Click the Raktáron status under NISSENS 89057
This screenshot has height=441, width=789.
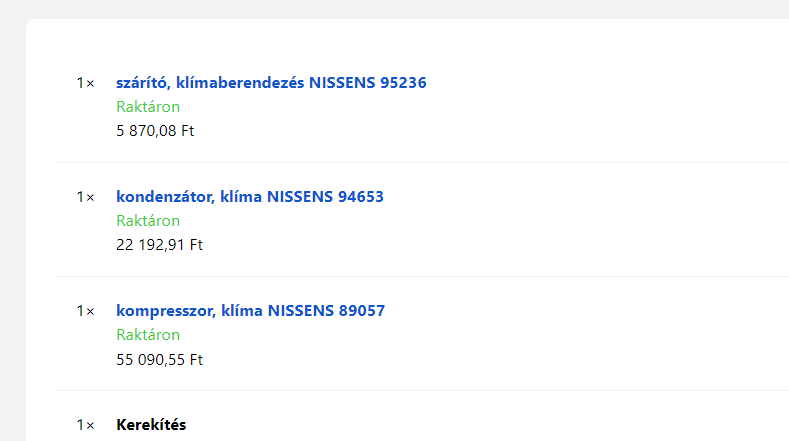click(x=148, y=335)
